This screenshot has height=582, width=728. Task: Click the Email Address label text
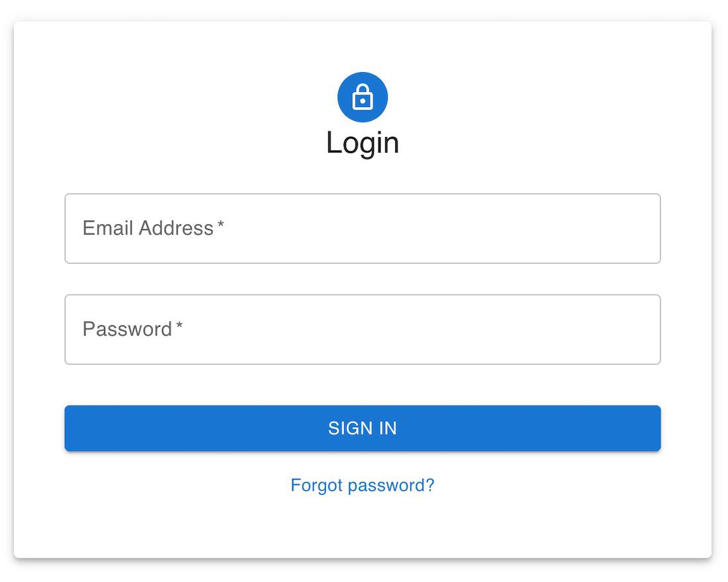[148, 228]
